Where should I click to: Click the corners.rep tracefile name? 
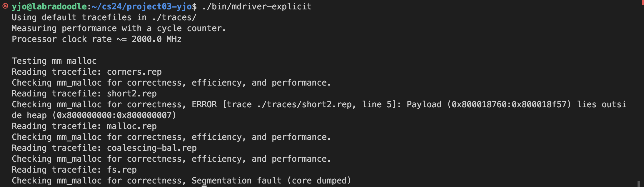(x=134, y=72)
